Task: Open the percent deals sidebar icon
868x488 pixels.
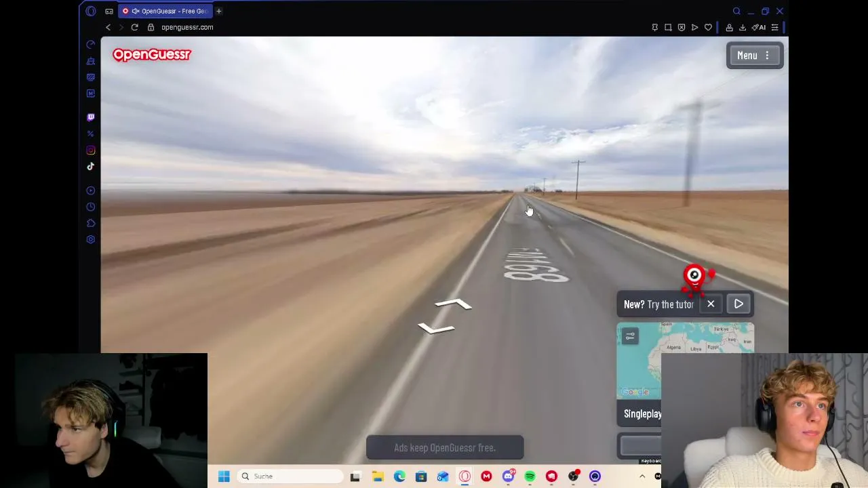Action: click(x=91, y=134)
